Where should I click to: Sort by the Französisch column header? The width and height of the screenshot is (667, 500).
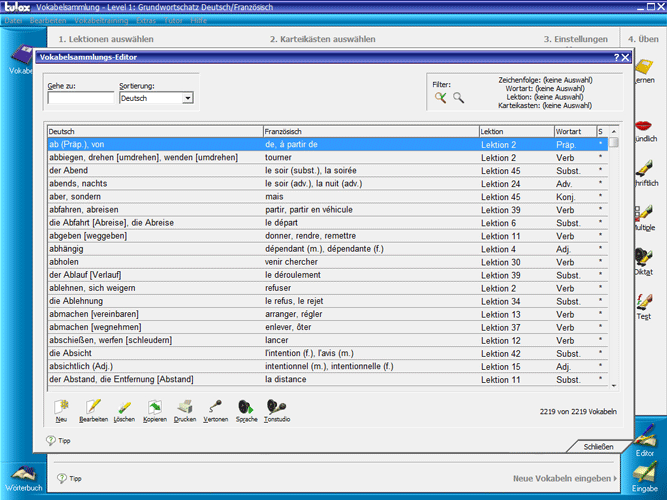[x=371, y=131]
